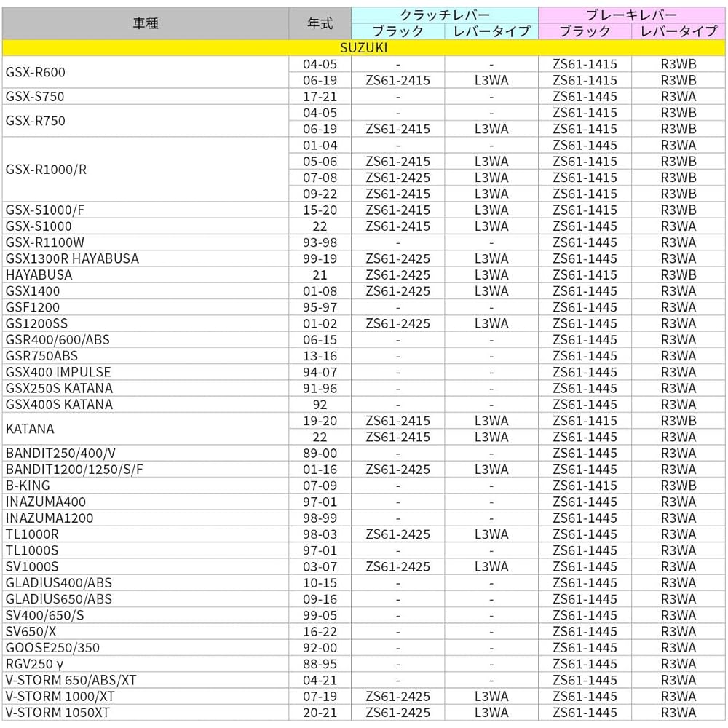Select the TL1000R model cell

(146, 534)
